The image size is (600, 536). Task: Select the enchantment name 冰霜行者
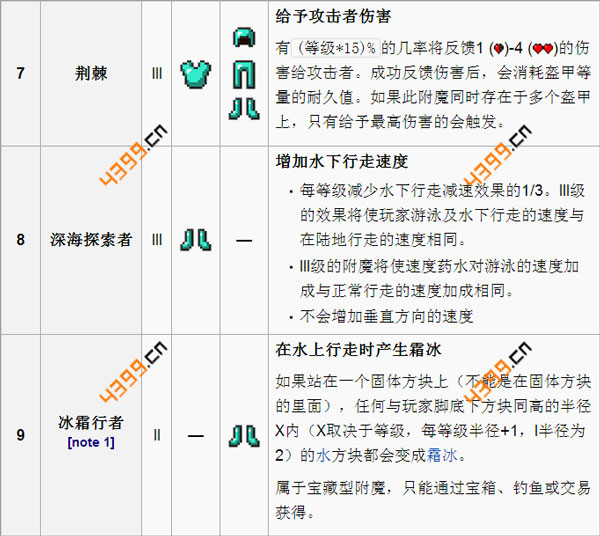[x=91, y=423]
